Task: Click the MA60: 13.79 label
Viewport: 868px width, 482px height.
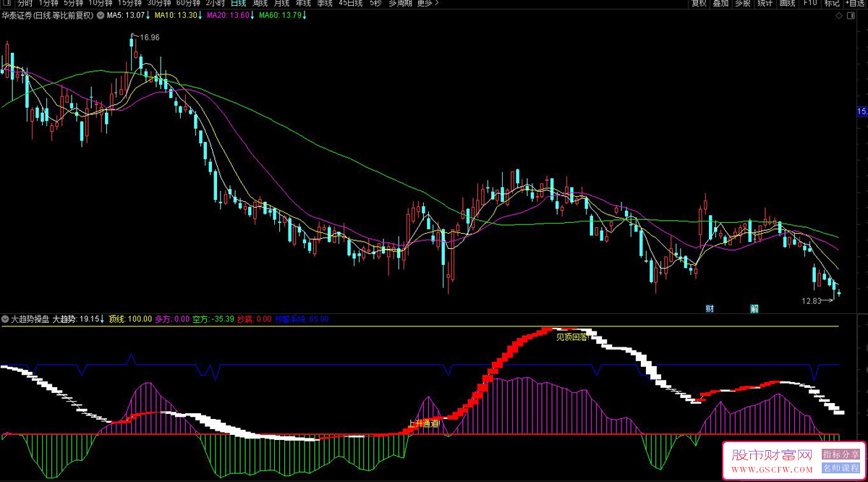Action: point(282,15)
